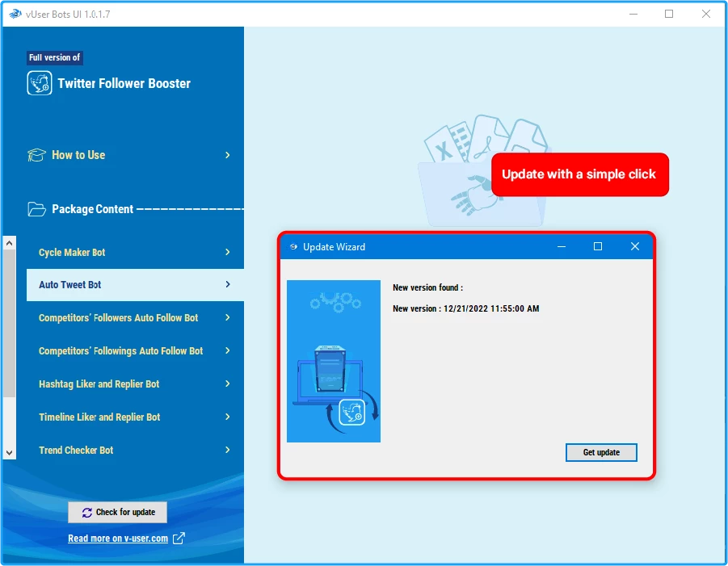Select Auto Tweet Bot in the list
Image resolution: width=728 pixels, height=566 pixels.
pyautogui.click(x=135, y=285)
